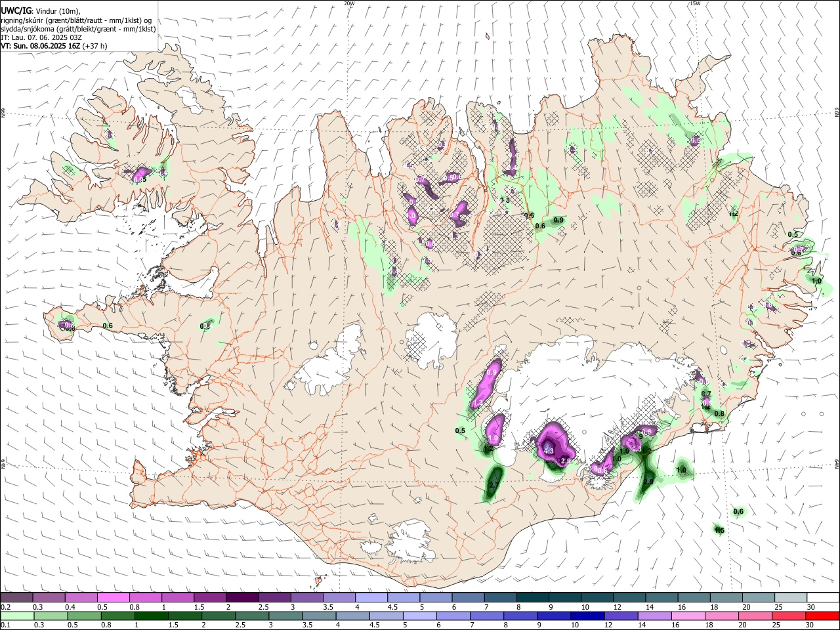Click the 'slydda/snjókoma' legend description line
Screen dimensions: 840x630
(78, 29)
